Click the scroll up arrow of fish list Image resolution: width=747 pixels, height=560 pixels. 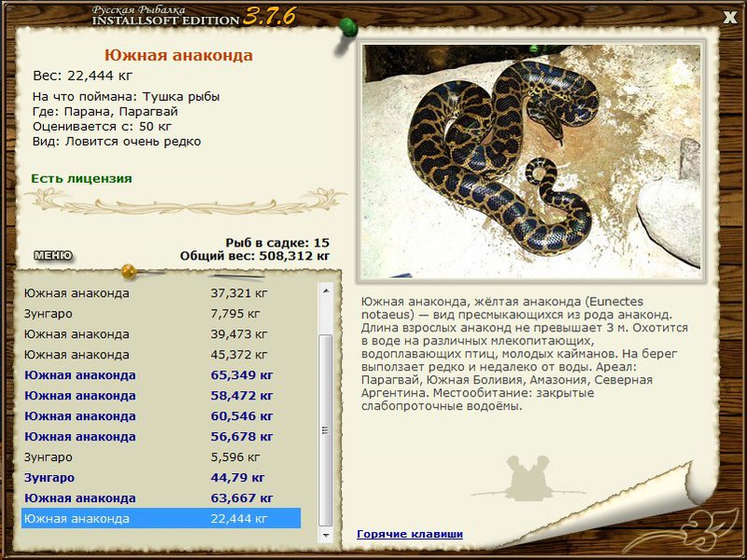pos(326,290)
